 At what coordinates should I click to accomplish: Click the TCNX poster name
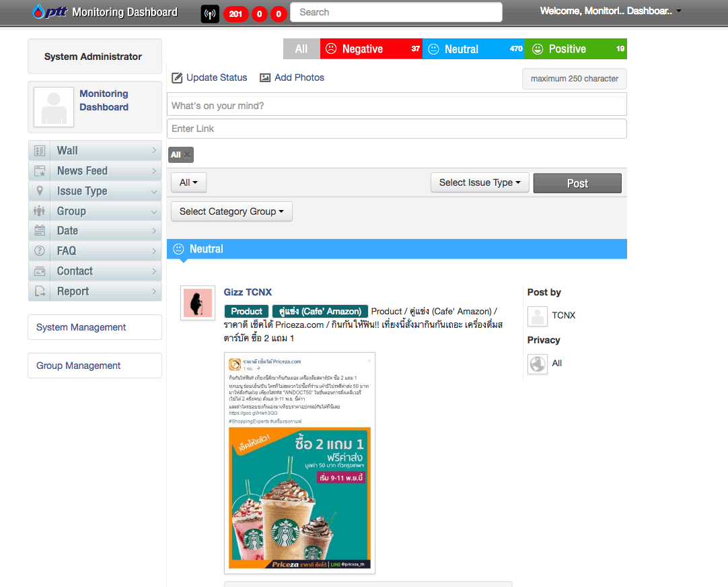[563, 315]
